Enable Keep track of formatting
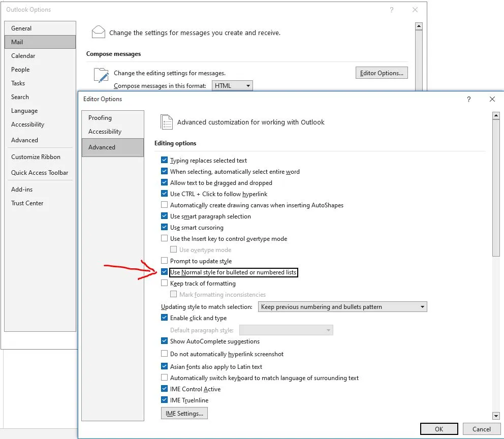504x439 pixels. 165,283
